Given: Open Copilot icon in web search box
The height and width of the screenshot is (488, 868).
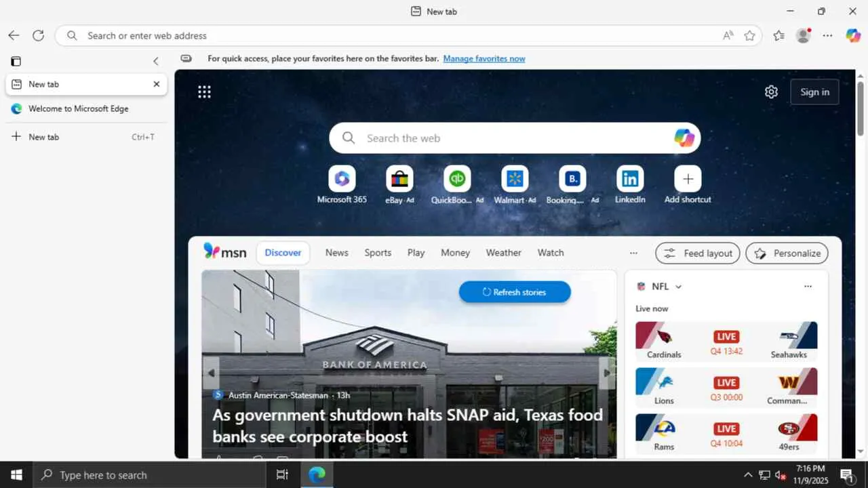Looking at the screenshot, I should pos(684,138).
